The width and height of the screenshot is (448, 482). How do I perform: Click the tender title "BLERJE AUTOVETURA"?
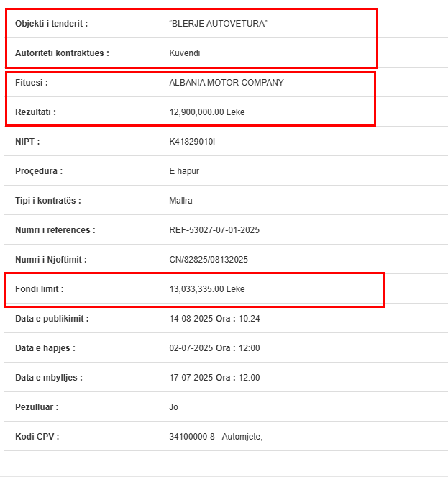218,24
